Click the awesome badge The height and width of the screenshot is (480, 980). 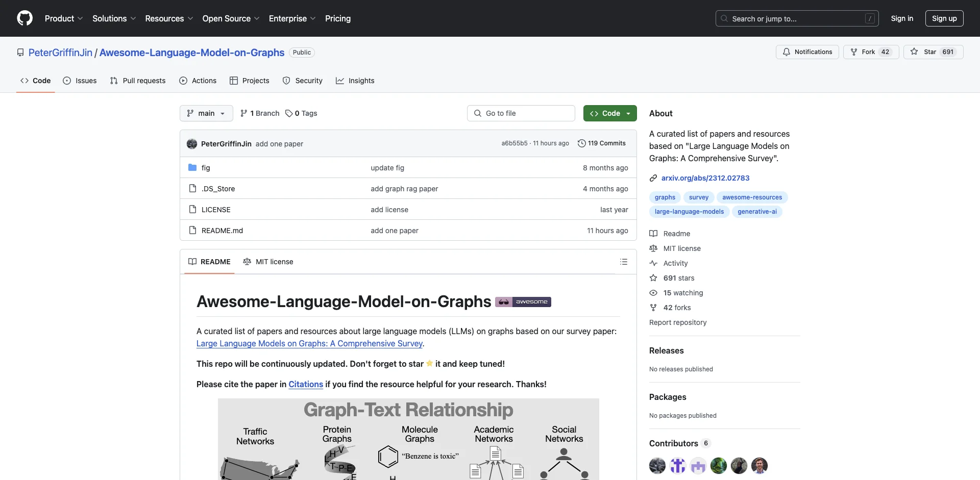point(523,302)
